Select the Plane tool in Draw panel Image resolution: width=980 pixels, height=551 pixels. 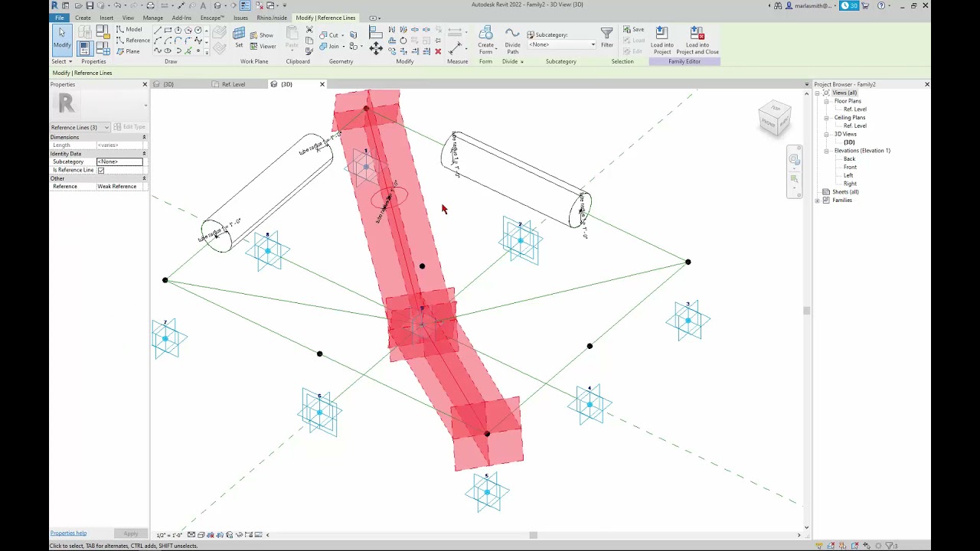[x=128, y=51]
